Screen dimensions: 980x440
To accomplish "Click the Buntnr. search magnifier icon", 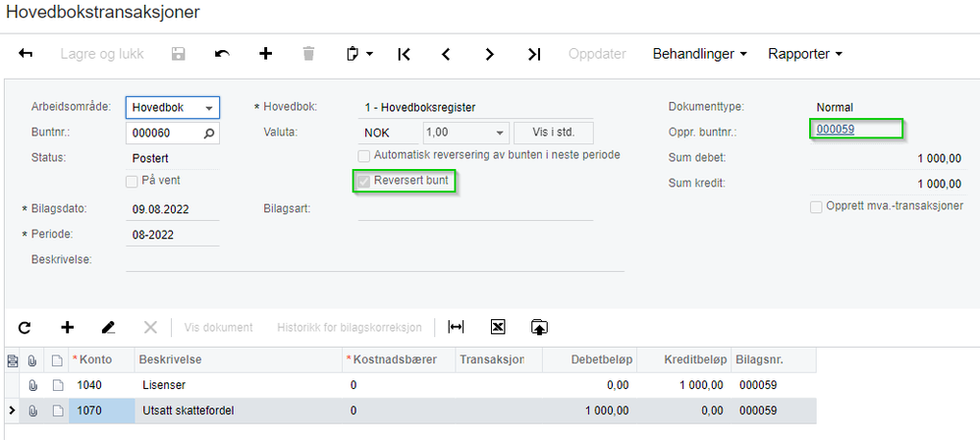I will click(210, 133).
